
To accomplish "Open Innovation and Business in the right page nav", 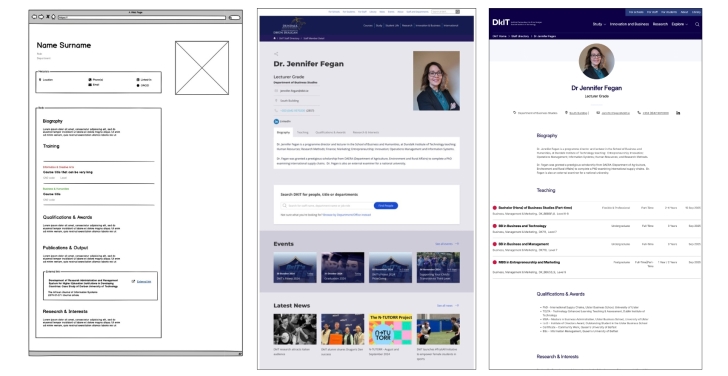I will pos(629,24).
